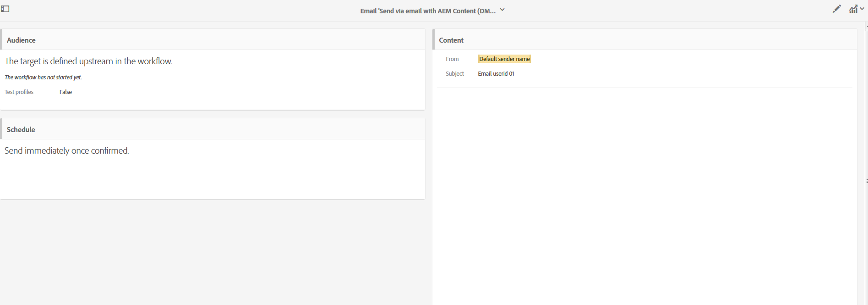Click the Subject label in Content
The image size is (868, 305).
(x=455, y=74)
